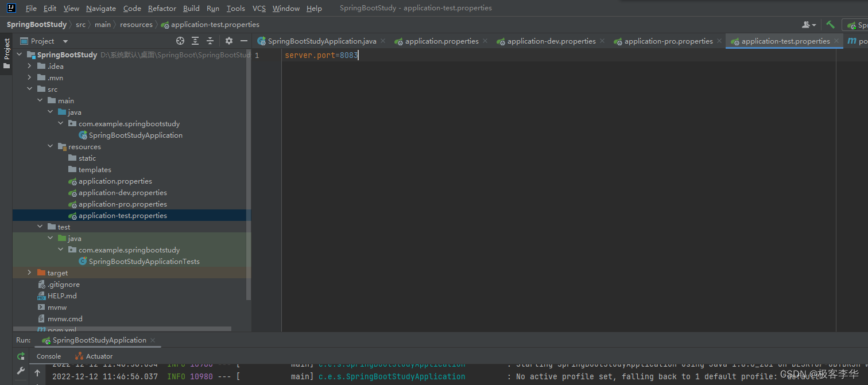
Task: Click the IntelliJ IDEA logo icon
Action: click(11, 8)
